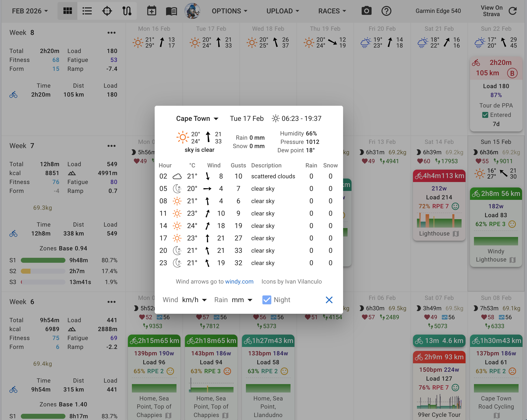The width and height of the screenshot is (527, 420).
Task: Open the help question mark icon
Action: click(386, 11)
